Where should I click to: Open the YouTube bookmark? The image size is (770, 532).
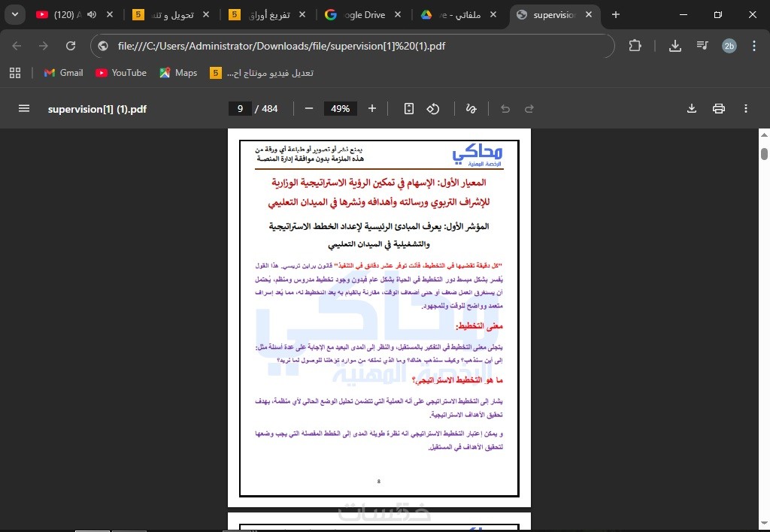click(121, 73)
